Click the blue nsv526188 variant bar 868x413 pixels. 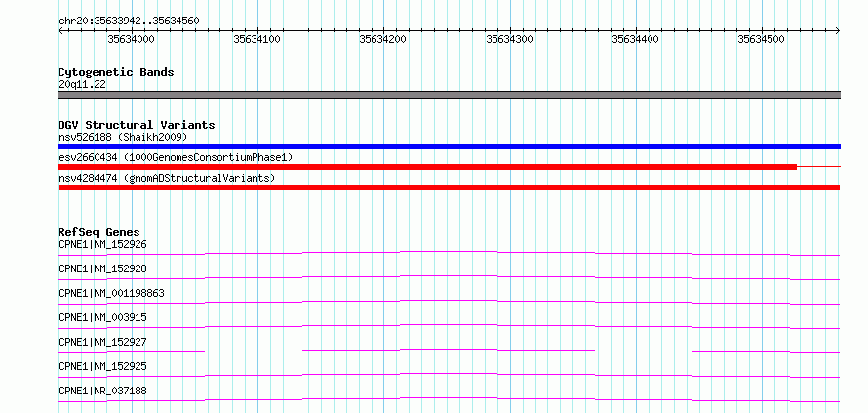(449, 146)
